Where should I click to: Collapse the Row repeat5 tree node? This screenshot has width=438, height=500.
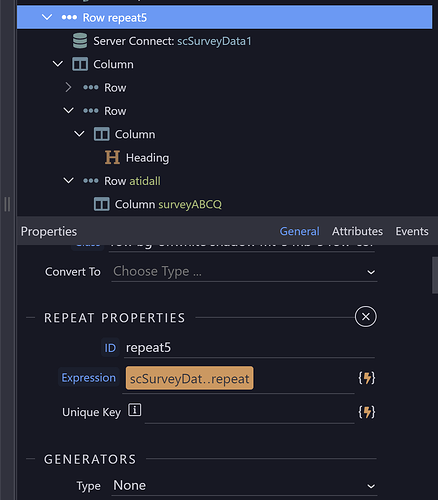(47, 17)
